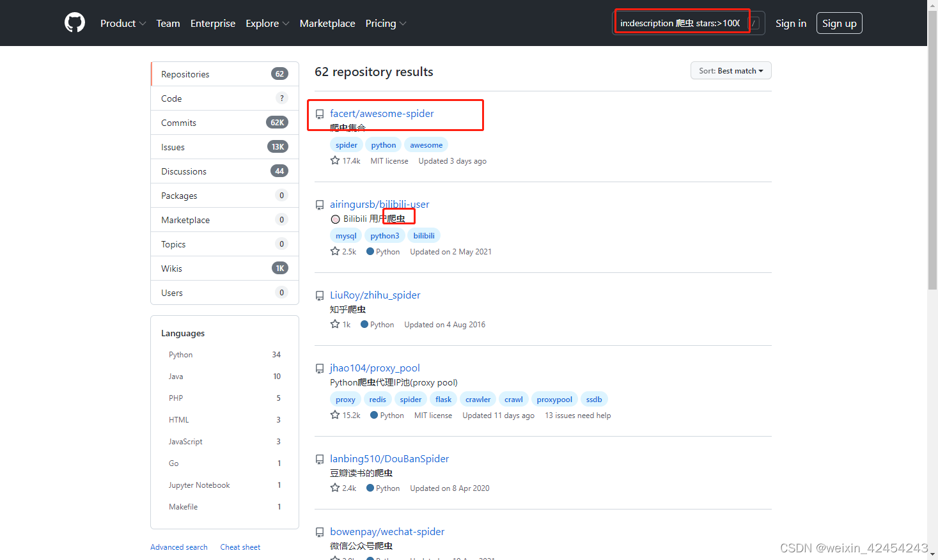
Task: Filter results by Go language
Action: point(224,463)
